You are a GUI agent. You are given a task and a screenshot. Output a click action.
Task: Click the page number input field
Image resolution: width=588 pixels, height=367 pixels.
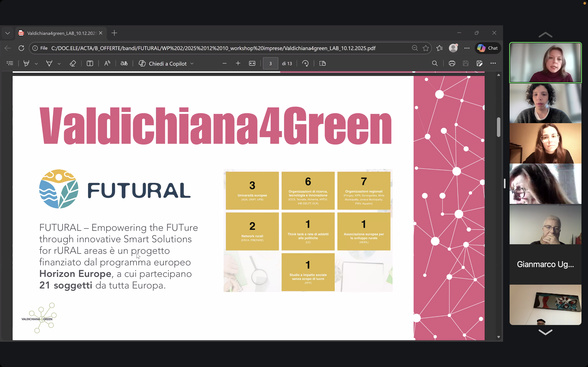pos(270,64)
